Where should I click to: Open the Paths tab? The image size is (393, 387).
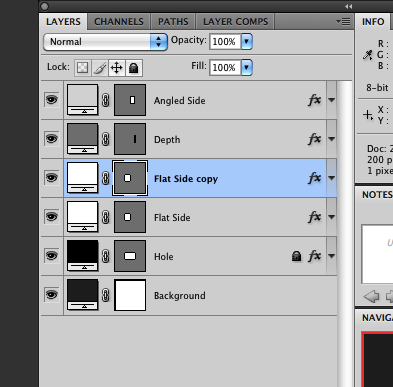click(x=173, y=22)
